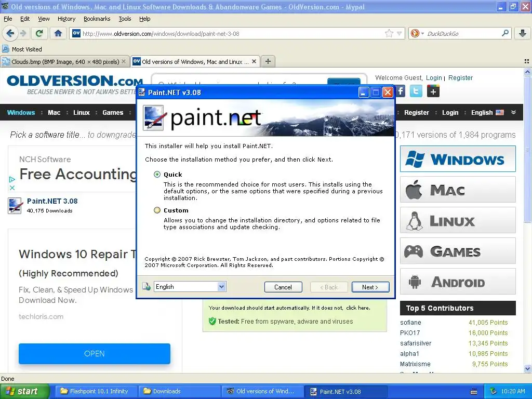Switch to the Clouds.bmp tab

coord(64,61)
